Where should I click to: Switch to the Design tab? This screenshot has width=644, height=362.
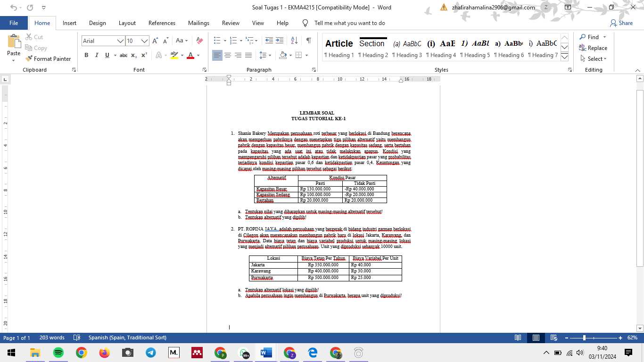pyautogui.click(x=98, y=23)
